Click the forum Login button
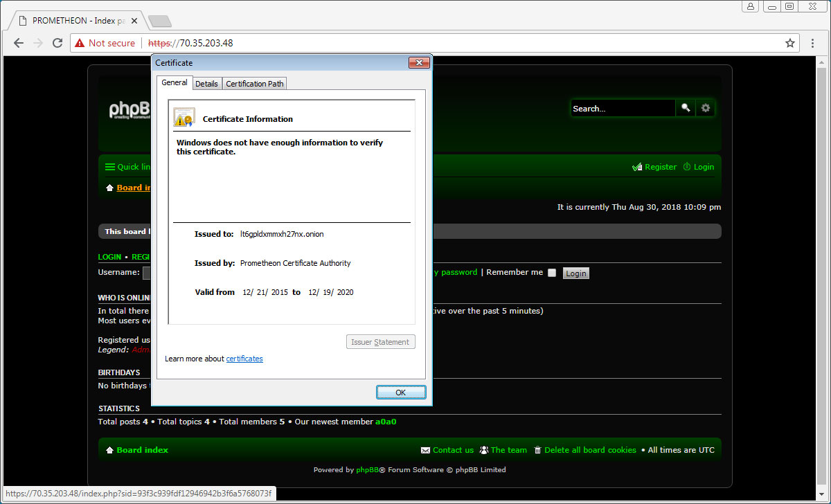This screenshot has width=831, height=504. tap(576, 273)
